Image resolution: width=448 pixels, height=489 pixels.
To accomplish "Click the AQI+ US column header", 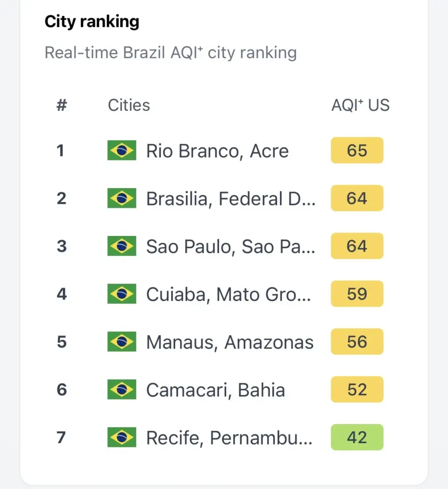I will (360, 105).
